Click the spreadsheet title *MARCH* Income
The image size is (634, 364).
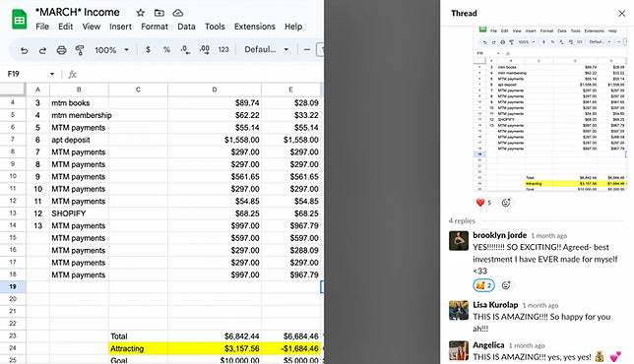point(78,12)
